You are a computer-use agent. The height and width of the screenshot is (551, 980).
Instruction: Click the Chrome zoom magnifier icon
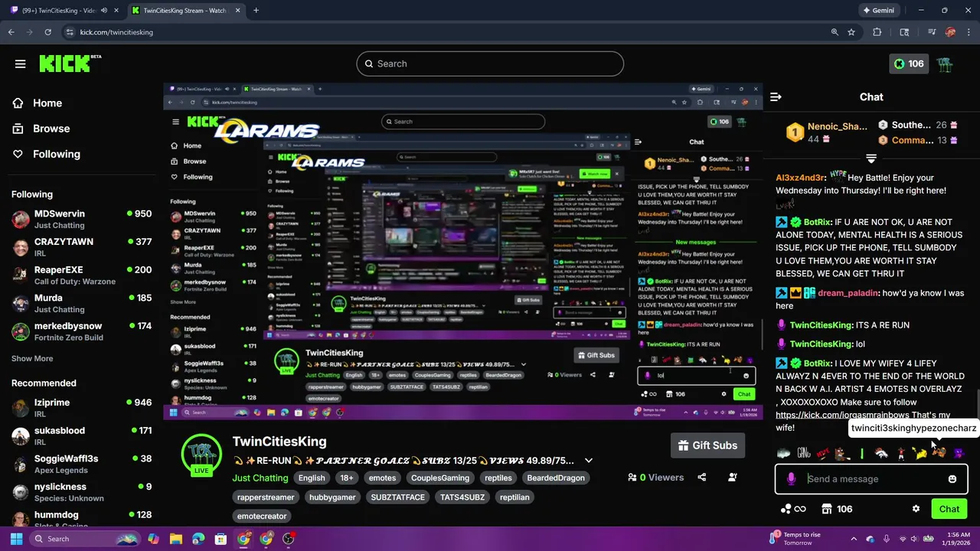[x=835, y=32]
